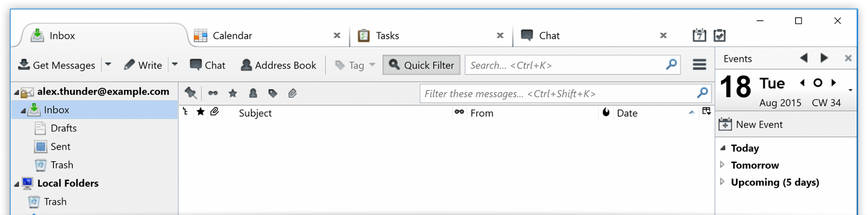The height and width of the screenshot is (215, 868).
Task: Toggle the attachment quick filter
Action: [292, 94]
